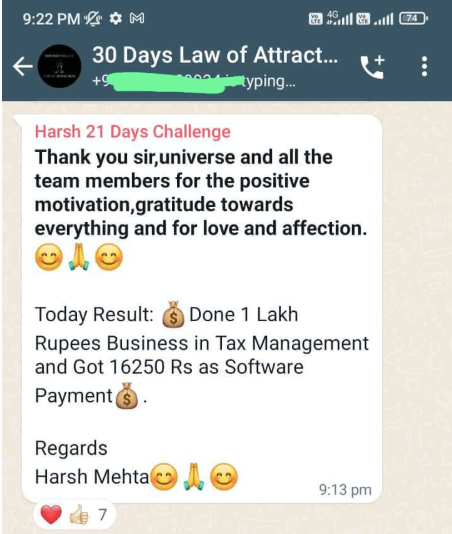Tap sender name Harsh 21 Days Challenge

(133, 131)
